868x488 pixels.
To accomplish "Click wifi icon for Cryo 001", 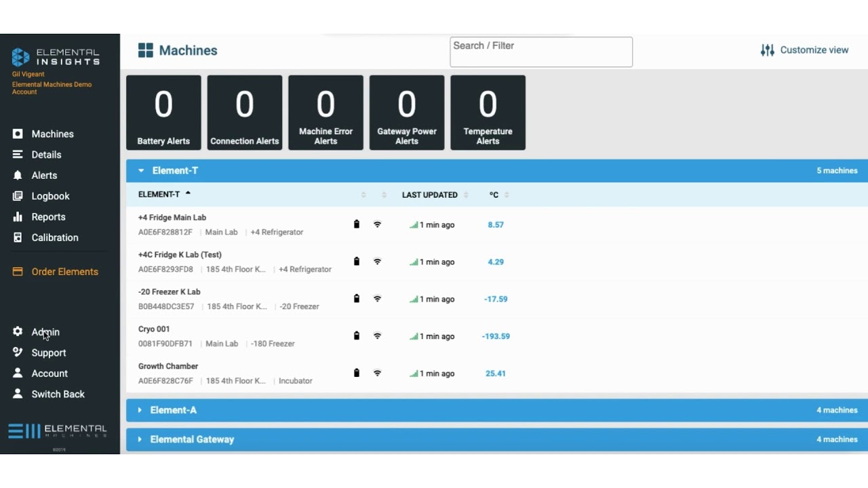I will click(378, 336).
